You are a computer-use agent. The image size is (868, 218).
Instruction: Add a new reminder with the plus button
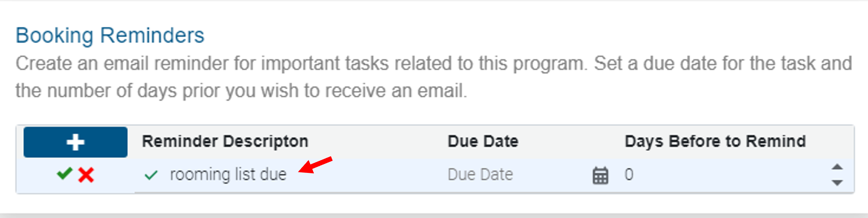(x=75, y=142)
